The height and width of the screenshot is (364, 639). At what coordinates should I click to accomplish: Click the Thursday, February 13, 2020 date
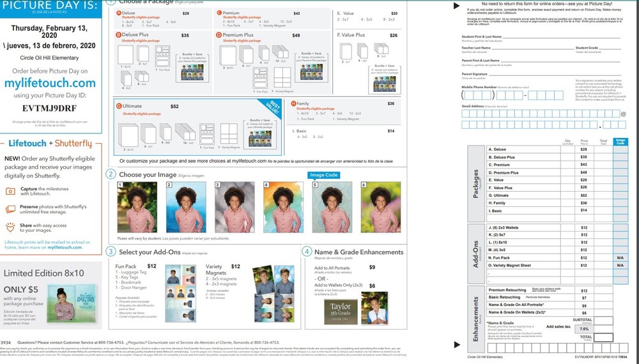pyautogui.click(x=49, y=32)
